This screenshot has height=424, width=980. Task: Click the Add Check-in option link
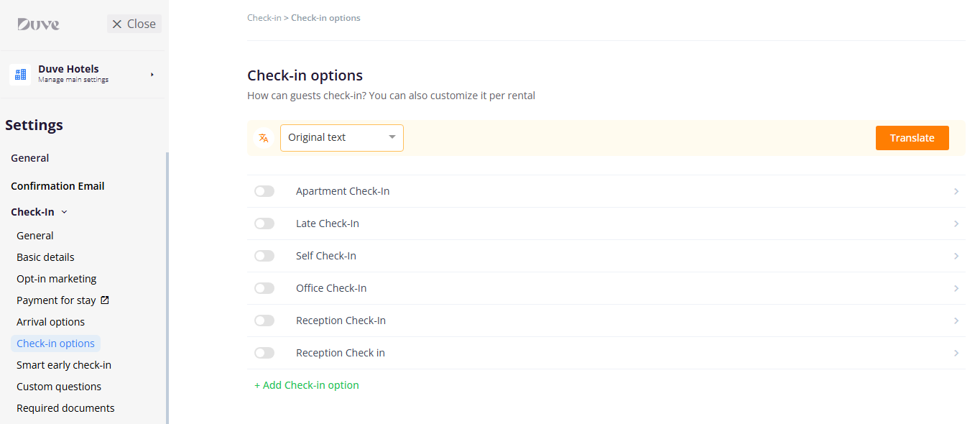coord(307,385)
